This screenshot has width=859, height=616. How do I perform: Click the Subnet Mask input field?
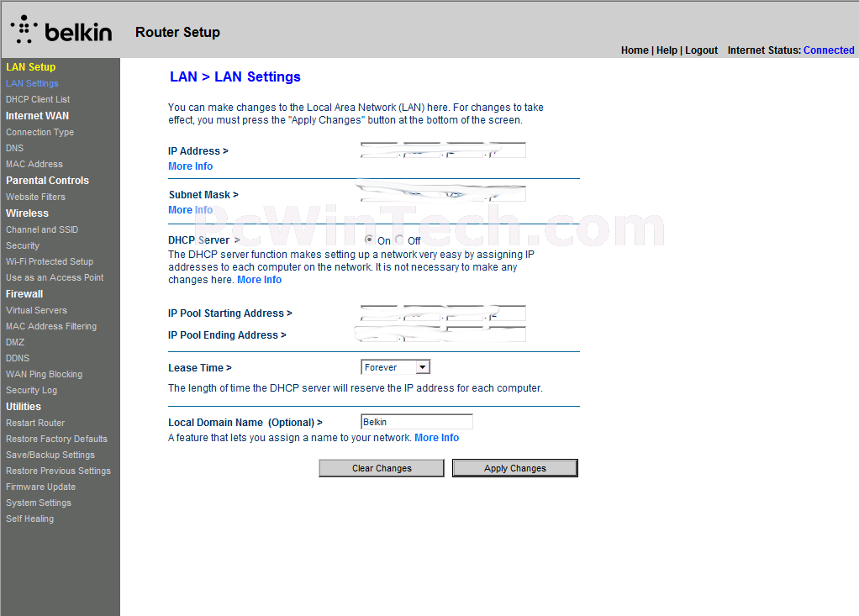[443, 193]
